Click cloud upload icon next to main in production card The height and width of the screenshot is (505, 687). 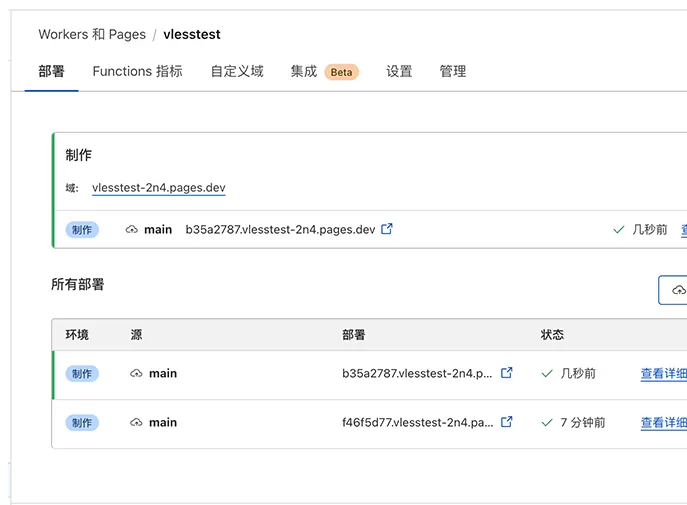pos(131,230)
